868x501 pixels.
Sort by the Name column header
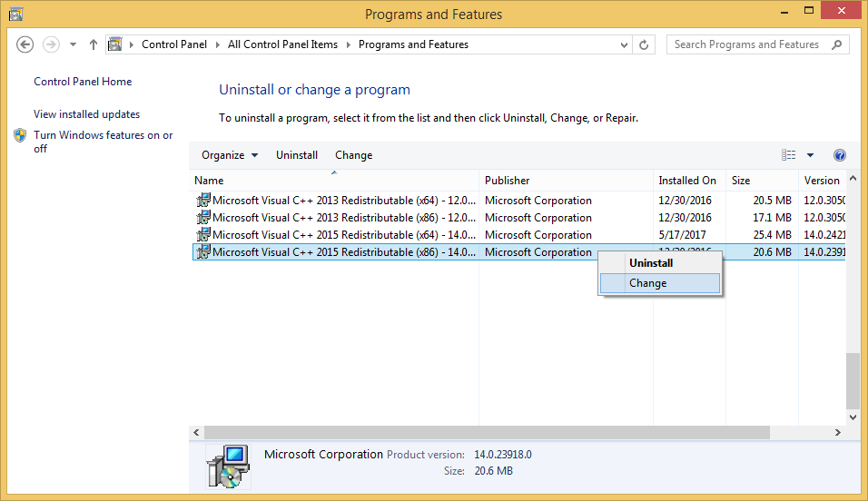pyautogui.click(x=334, y=181)
